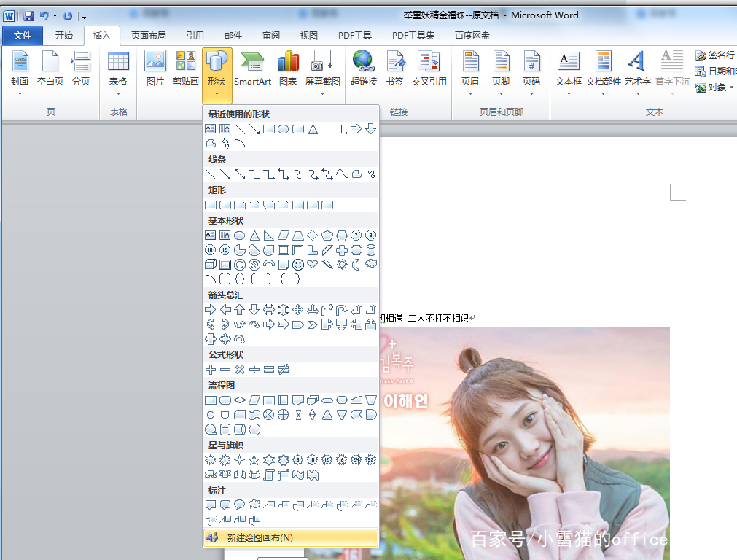
Task: Select the lightning bolt shape
Action: 328,265
